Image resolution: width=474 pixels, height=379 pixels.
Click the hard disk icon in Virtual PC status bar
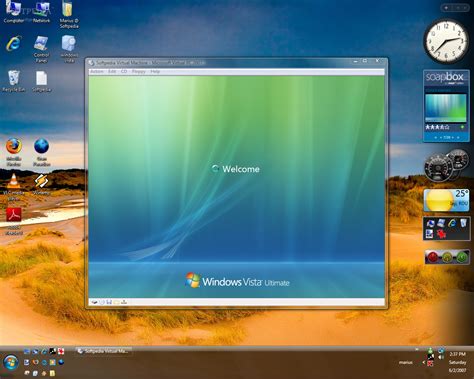(95, 302)
